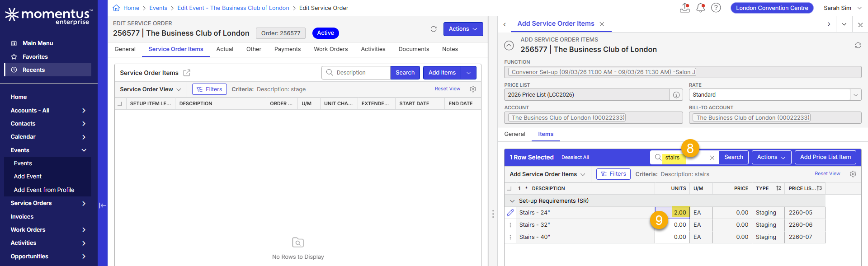This screenshot has width=868, height=266.
Task: Open the Rate Standard dropdown
Action: point(855,95)
